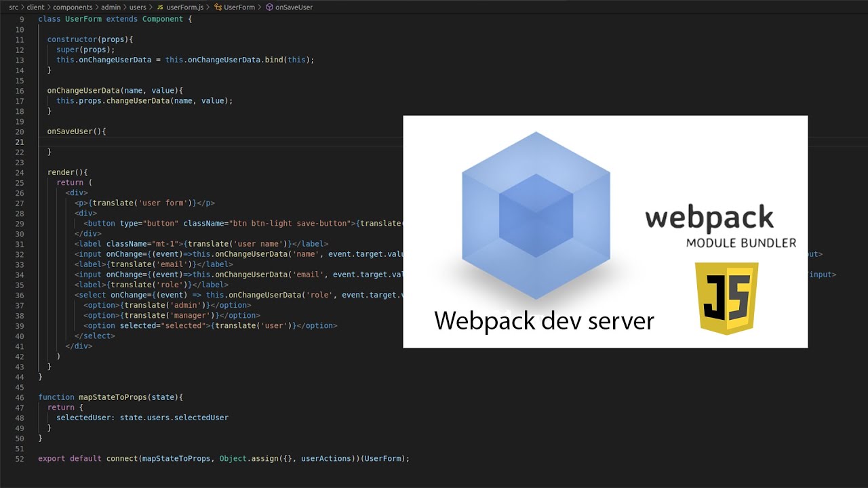Click 'onChangeUserData(name, value){' method definition
This screenshot has height=488, width=868.
(x=115, y=91)
